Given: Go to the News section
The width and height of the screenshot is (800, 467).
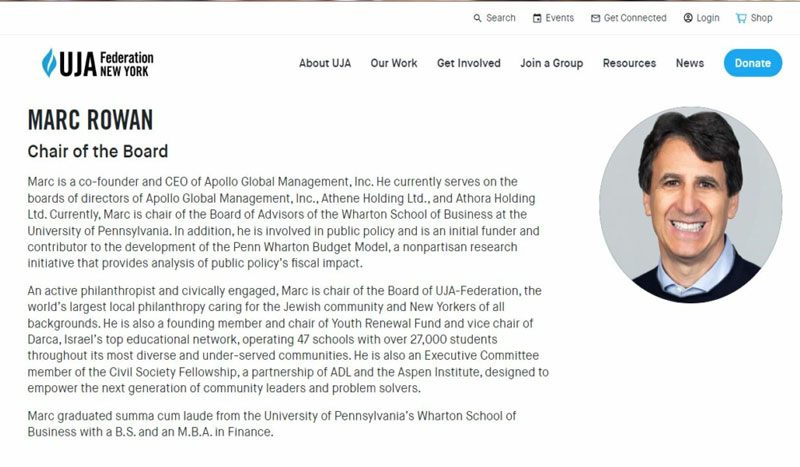Looking at the screenshot, I should pyautogui.click(x=690, y=63).
